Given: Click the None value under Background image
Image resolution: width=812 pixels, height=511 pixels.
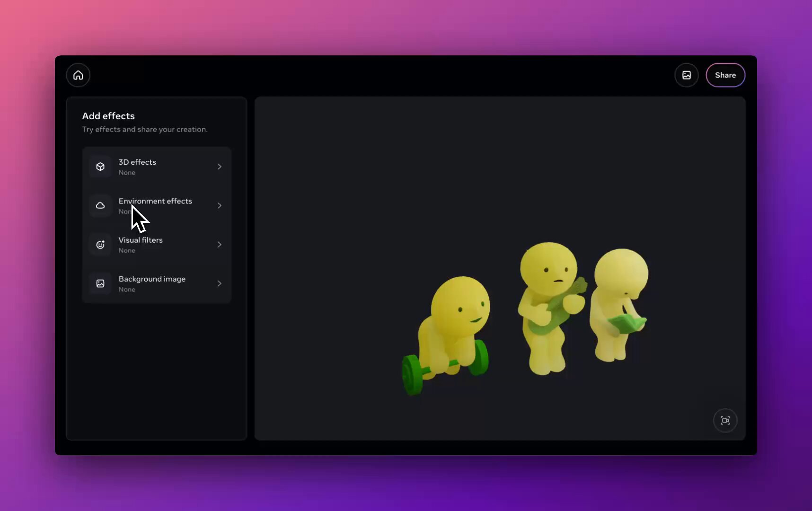Looking at the screenshot, I should (127, 290).
